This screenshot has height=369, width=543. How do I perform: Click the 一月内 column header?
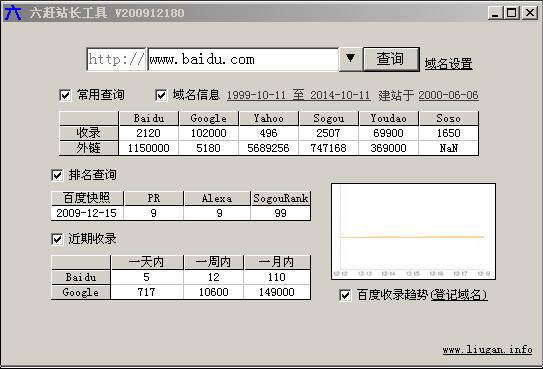tap(277, 262)
